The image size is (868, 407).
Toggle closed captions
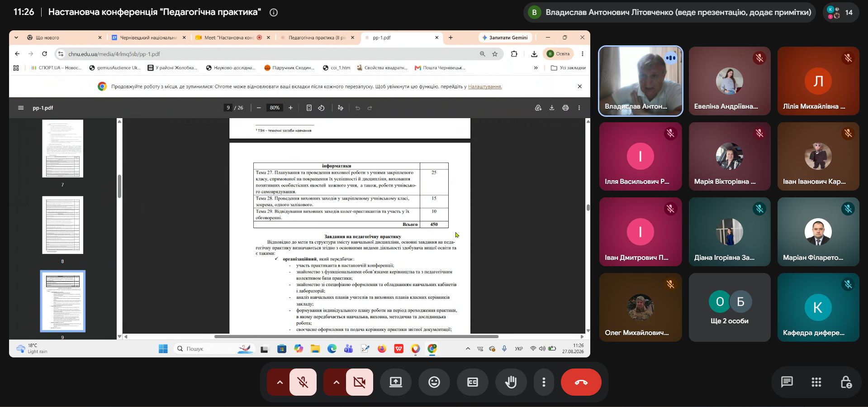pos(473,382)
